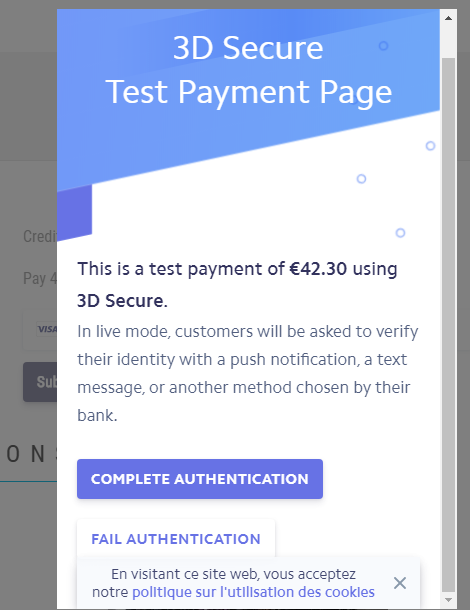470x610 pixels.
Task: Click the decorative circle beside the "3D Secure" title
Action: 383,46
